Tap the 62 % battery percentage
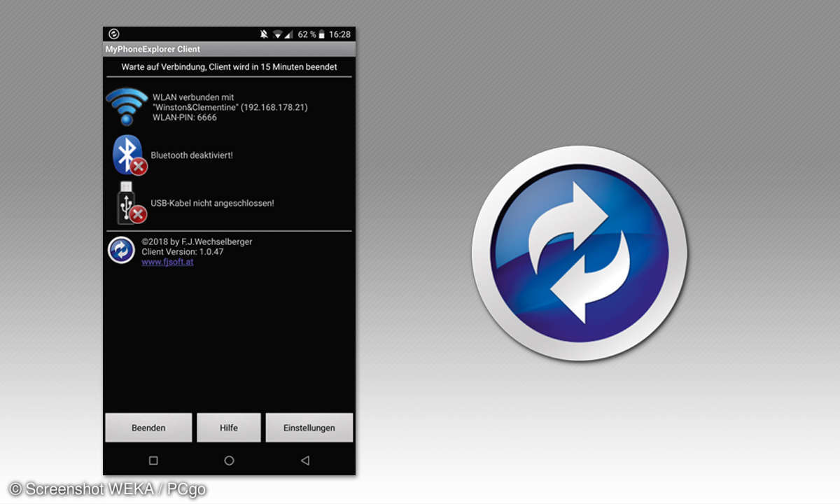Image resolution: width=840 pixels, height=504 pixels. tap(307, 34)
